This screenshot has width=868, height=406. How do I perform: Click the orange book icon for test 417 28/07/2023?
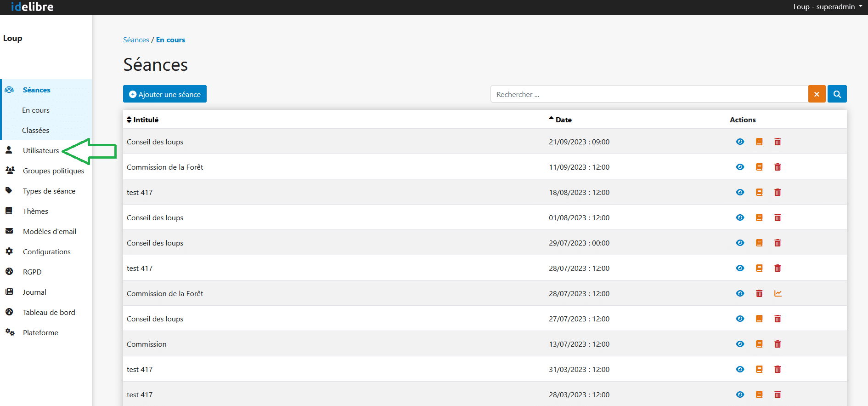click(759, 268)
